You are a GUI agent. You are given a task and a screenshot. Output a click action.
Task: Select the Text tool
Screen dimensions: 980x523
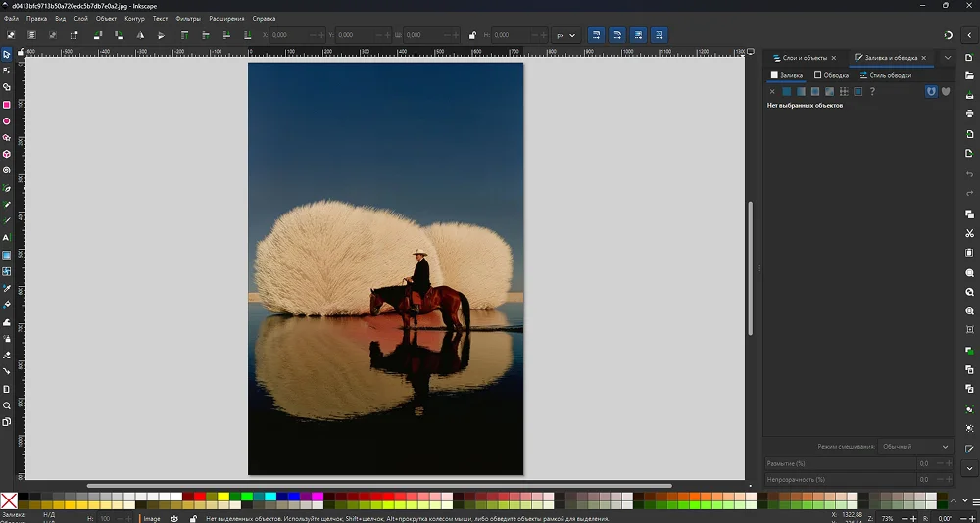6,238
